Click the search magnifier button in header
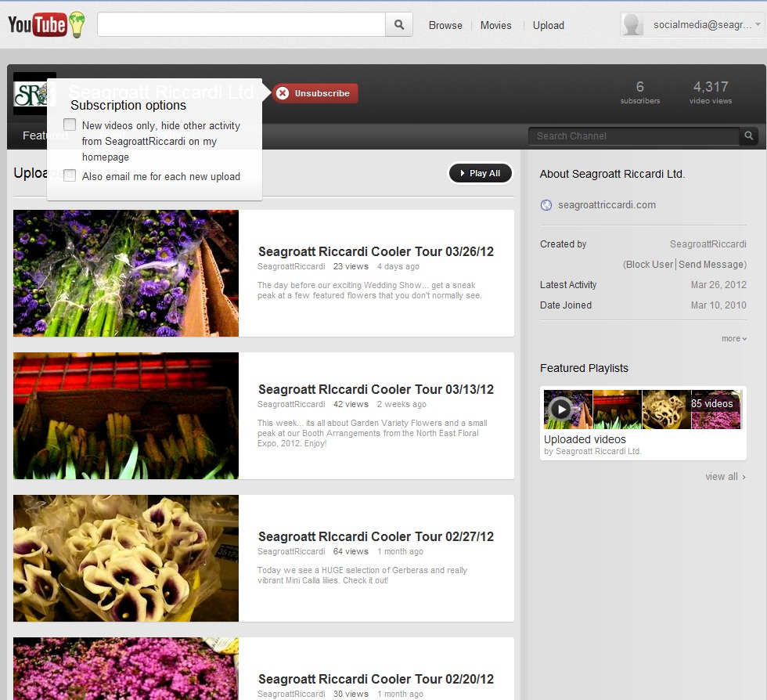The width and height of the screenshot is (767, 700). (399, 24)
